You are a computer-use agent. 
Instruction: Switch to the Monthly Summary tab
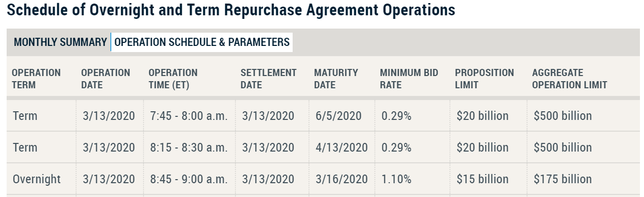[60, 42]
